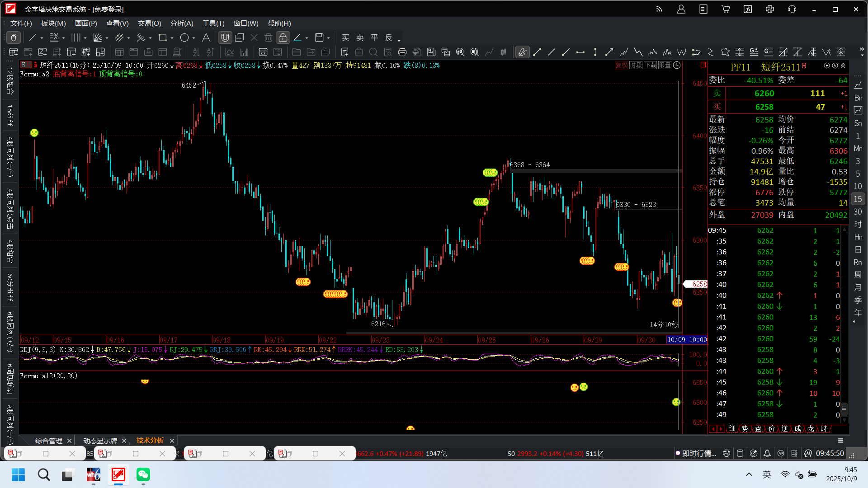Click the print icon in toolbar
This screenshot has width=868, height=488.
pos(402,52)
